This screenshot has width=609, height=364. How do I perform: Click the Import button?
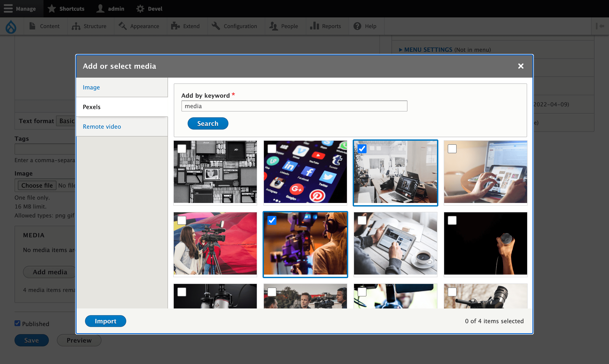tap(106, 321)
